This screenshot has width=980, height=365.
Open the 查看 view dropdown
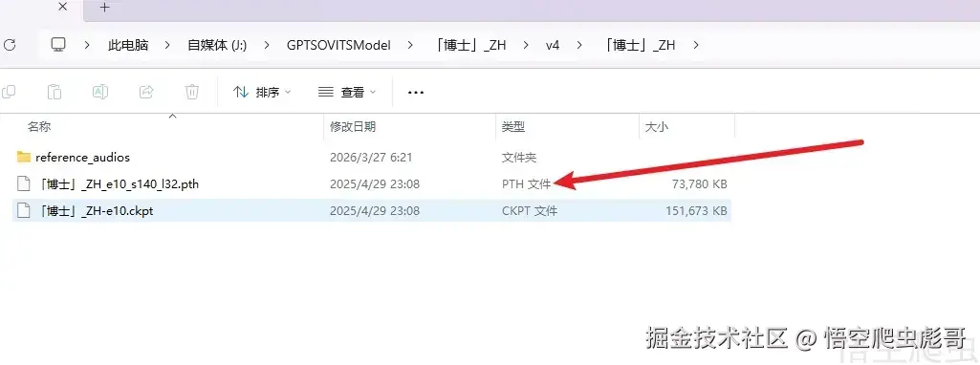tap(347, 93)
